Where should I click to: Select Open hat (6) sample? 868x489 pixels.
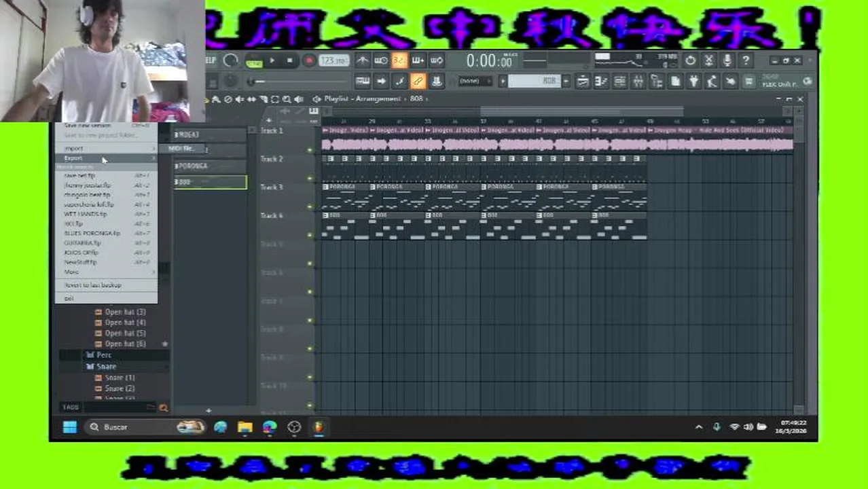125,344
